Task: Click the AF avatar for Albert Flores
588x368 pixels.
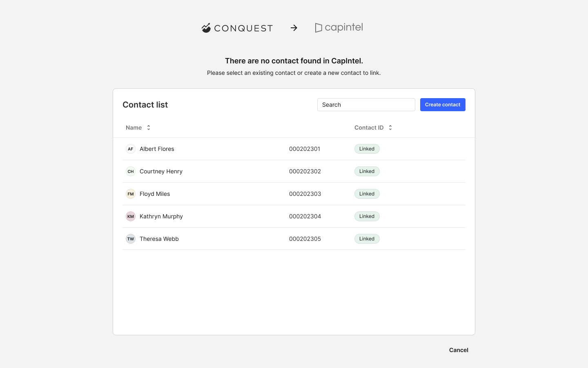Action: [x=131, y=149]
